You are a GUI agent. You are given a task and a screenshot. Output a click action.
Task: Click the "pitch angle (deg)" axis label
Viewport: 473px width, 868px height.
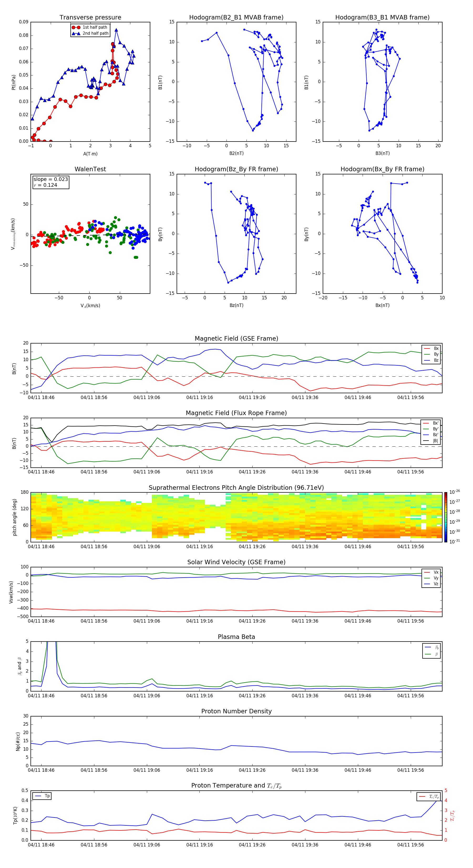click(14, 517)
